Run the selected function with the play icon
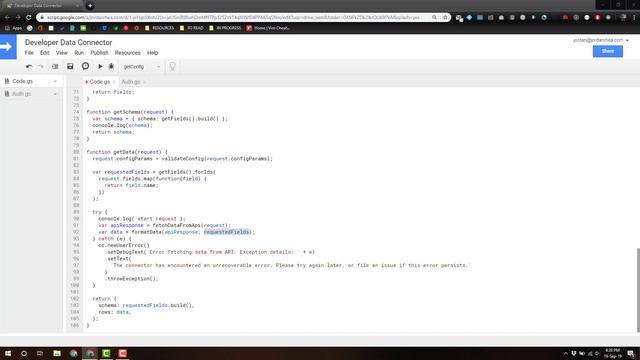640x360 pixels. pos(100,66)
